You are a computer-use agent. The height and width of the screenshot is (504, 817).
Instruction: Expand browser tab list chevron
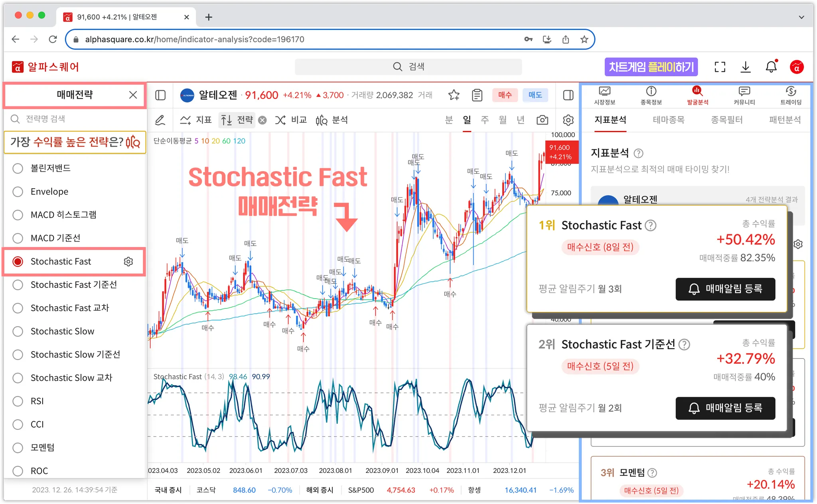[801, 17]
